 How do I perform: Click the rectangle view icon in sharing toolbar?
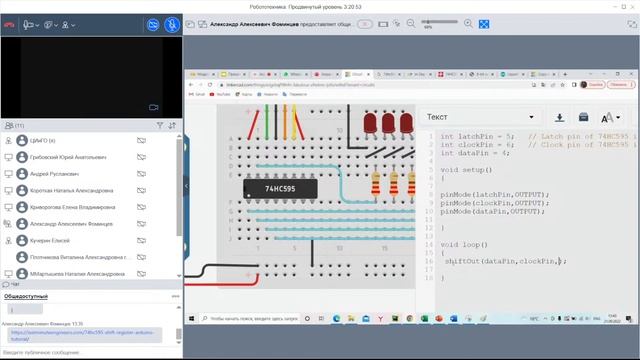tap(383, 24)
